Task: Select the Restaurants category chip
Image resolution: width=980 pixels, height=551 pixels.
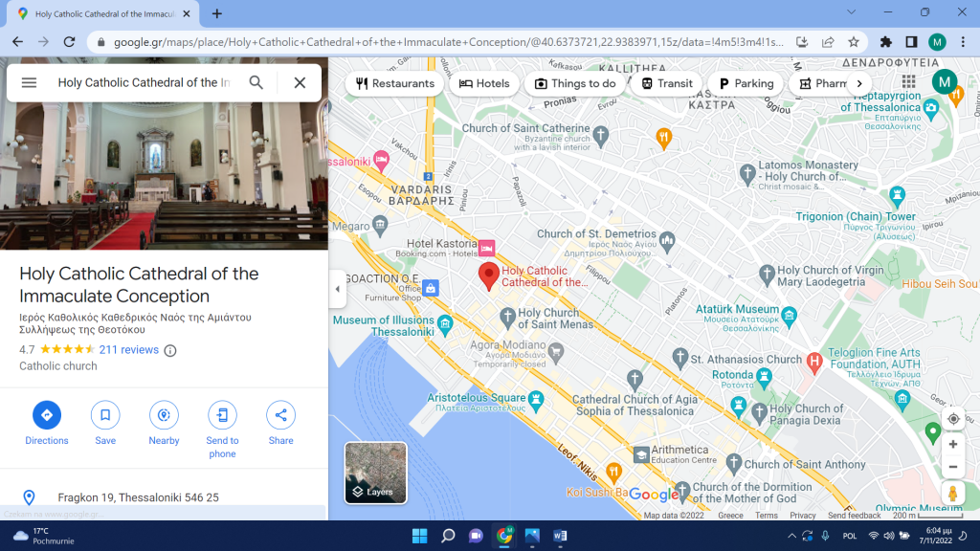Action: (x=394, y=83)
